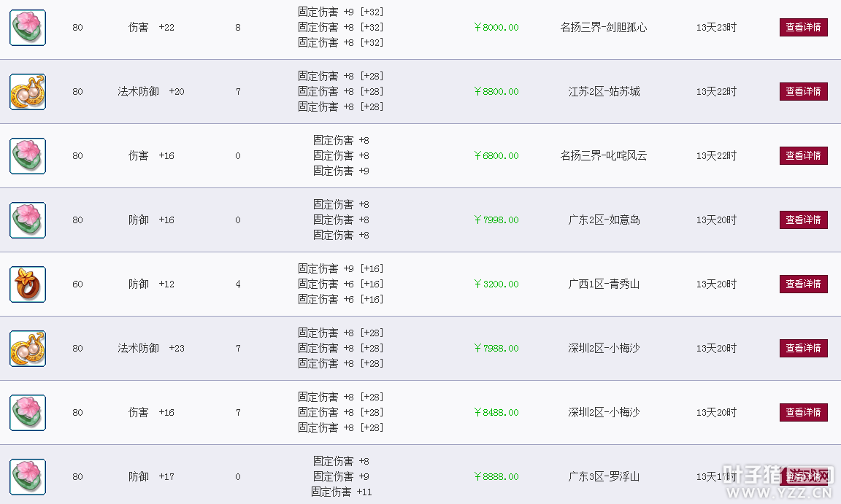
Task: View details for the 江苏2区-姑苏城 listing
Action: click(x=804, y=92)
